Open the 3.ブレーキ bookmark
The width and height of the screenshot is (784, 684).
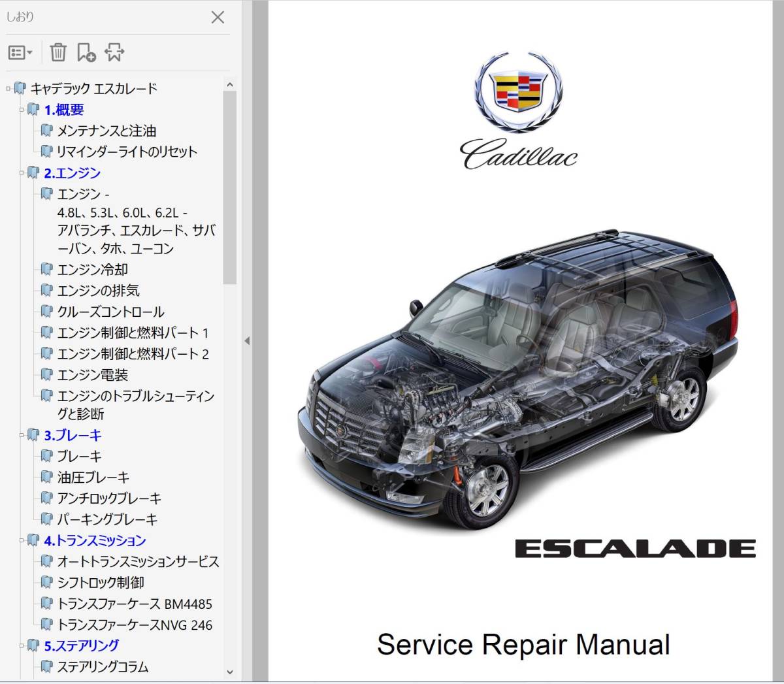[73, 435]
